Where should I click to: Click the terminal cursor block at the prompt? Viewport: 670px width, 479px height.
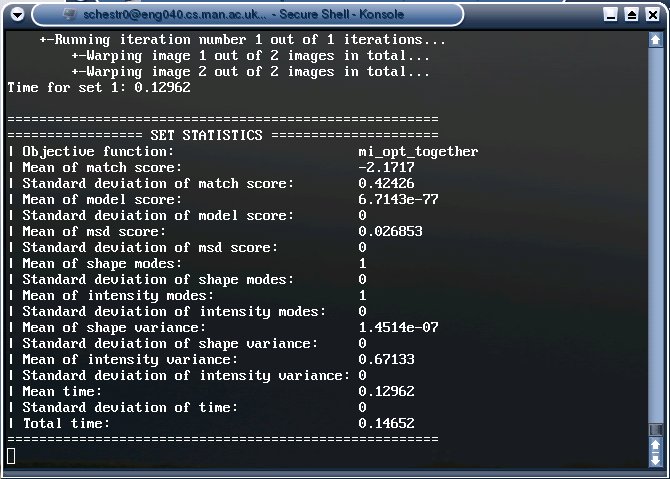11,455
